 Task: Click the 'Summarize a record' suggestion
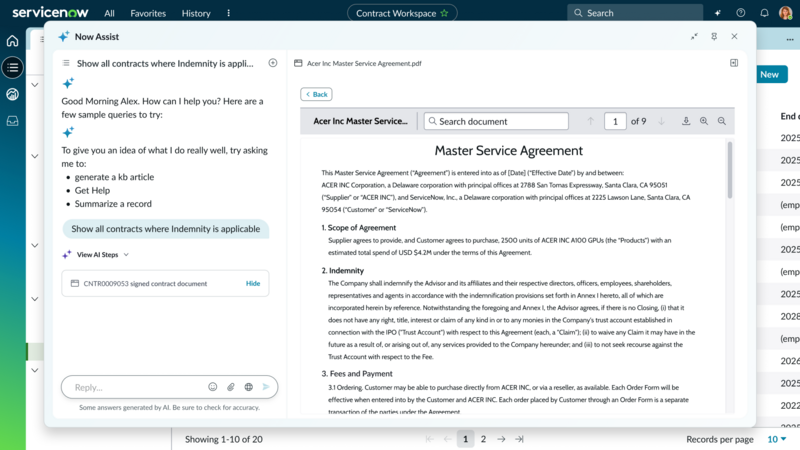113,204
